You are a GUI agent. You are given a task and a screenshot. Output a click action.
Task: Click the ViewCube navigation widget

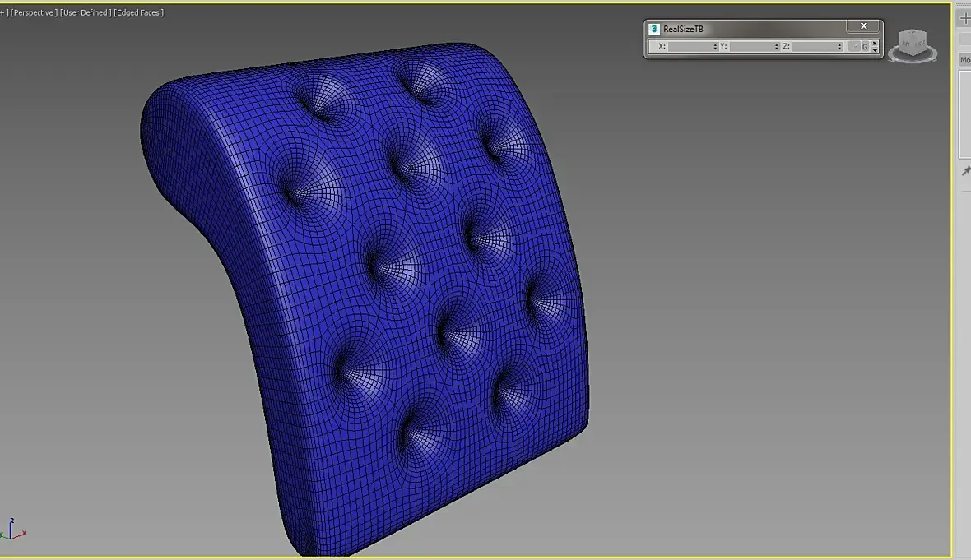[913, 45]
